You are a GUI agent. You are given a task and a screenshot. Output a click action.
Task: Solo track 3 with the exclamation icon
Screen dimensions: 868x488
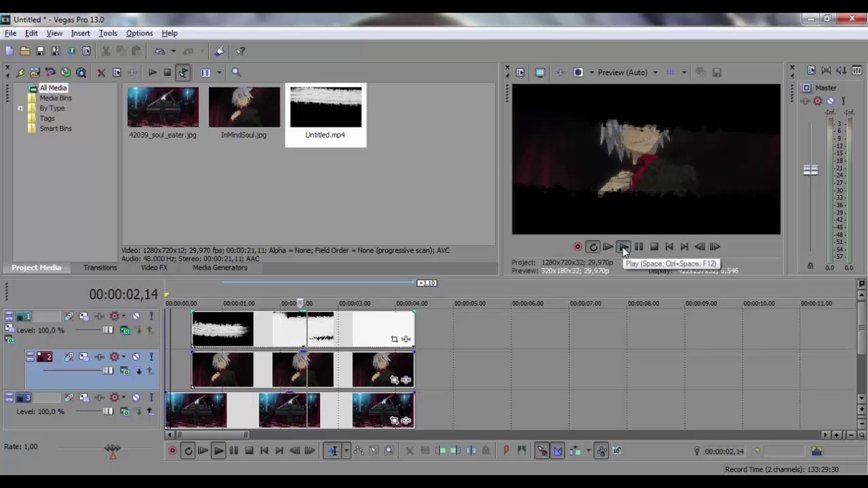click(151, 398)
